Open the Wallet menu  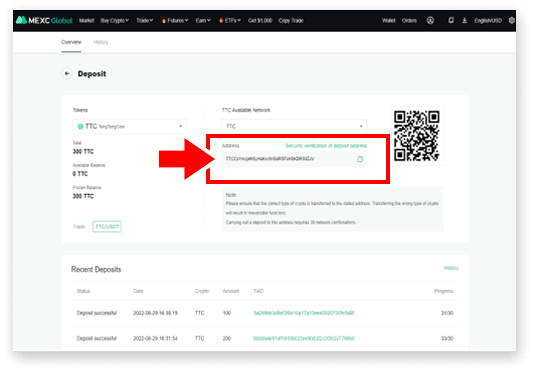(389, 21)
